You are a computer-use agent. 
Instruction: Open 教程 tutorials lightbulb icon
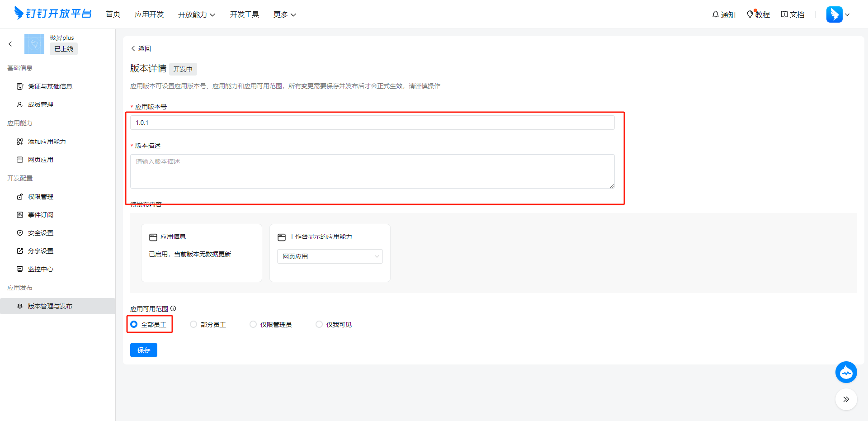[750, 14]
